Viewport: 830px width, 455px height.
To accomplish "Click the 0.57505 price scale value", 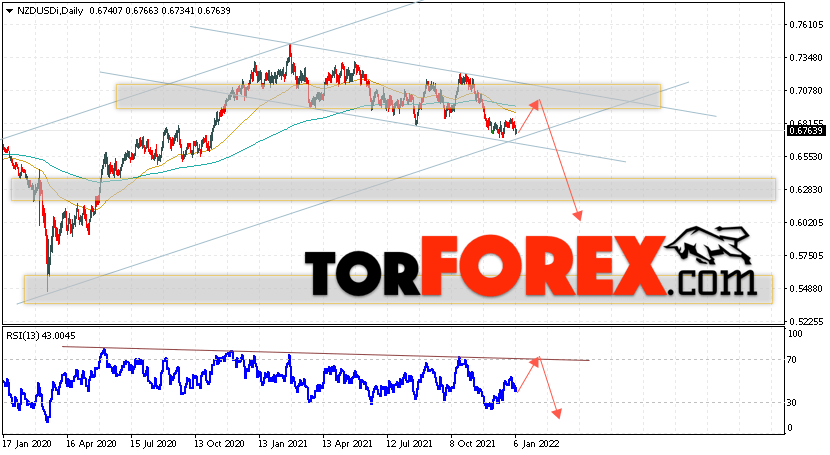I will [x=806, y=256].
